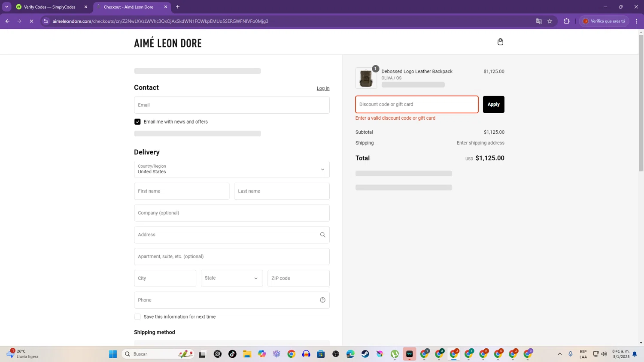Show hidden system tray icons
Viewport: 644px width, 362px height.
pos(559,354)
